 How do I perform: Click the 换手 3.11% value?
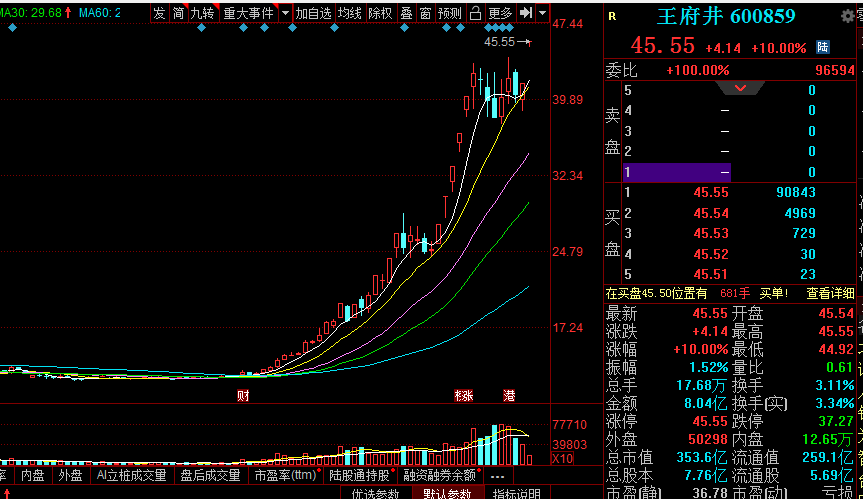click(834, 385)
